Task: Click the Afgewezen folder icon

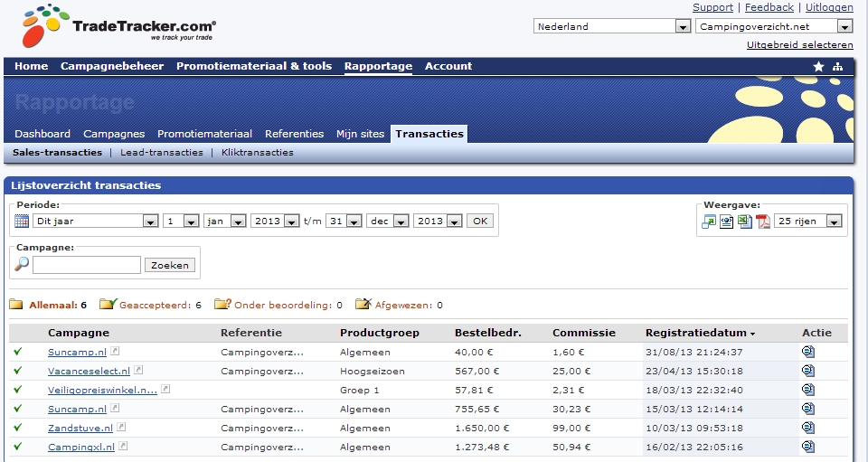Action: 363,304
